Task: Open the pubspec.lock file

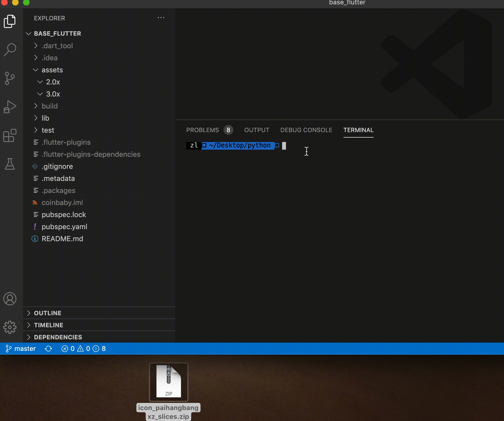Action: (99, 215)
